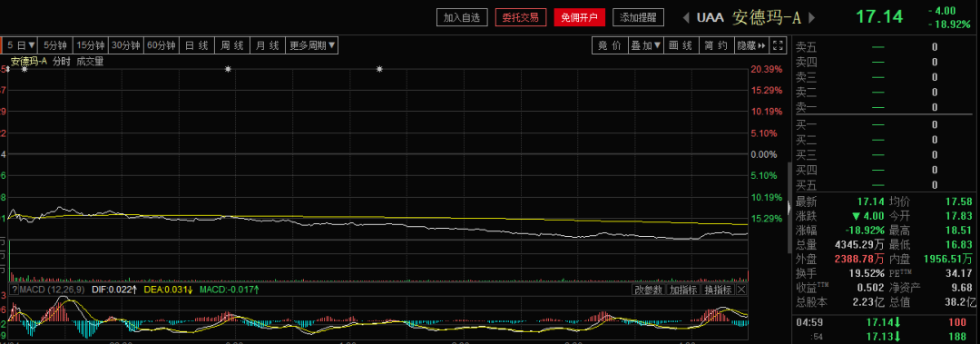Click the fullscreen expand chart icon
This screenshot has width=980, height=344.
778,45
